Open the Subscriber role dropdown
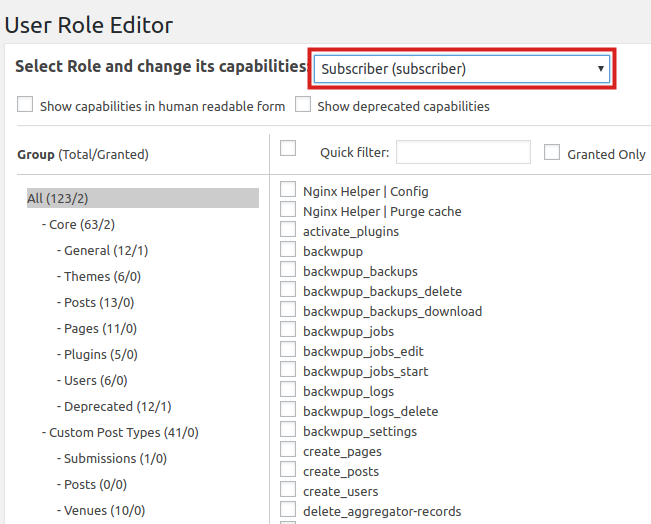 [x=461, y=69]
